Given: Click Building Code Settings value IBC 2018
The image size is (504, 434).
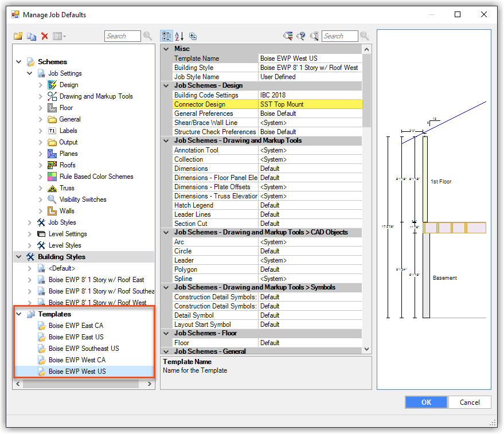Looking at the screenshot, I should click(x=310, y=95).
